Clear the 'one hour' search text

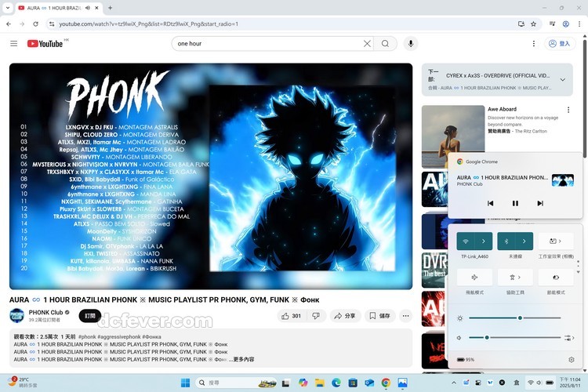[367, 44]
